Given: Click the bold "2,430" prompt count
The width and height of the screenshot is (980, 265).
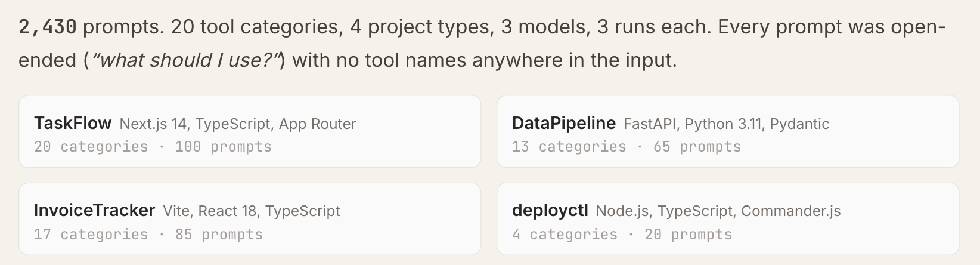Looking at the screenshot, I should pos(48,27).
